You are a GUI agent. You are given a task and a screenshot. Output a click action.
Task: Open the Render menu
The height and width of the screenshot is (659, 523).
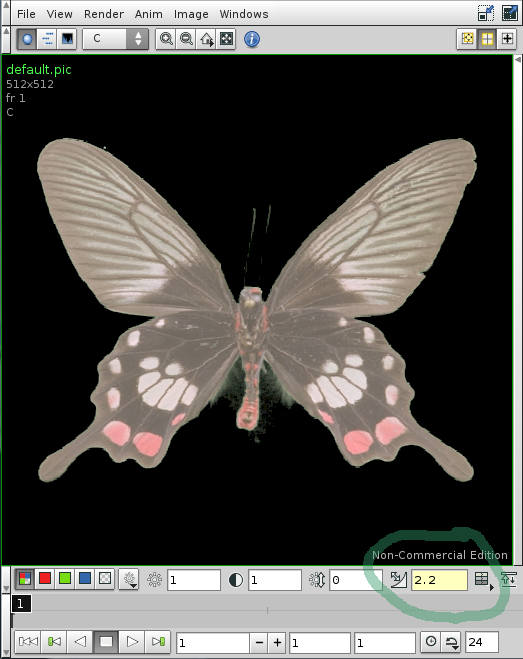(104, 14)
